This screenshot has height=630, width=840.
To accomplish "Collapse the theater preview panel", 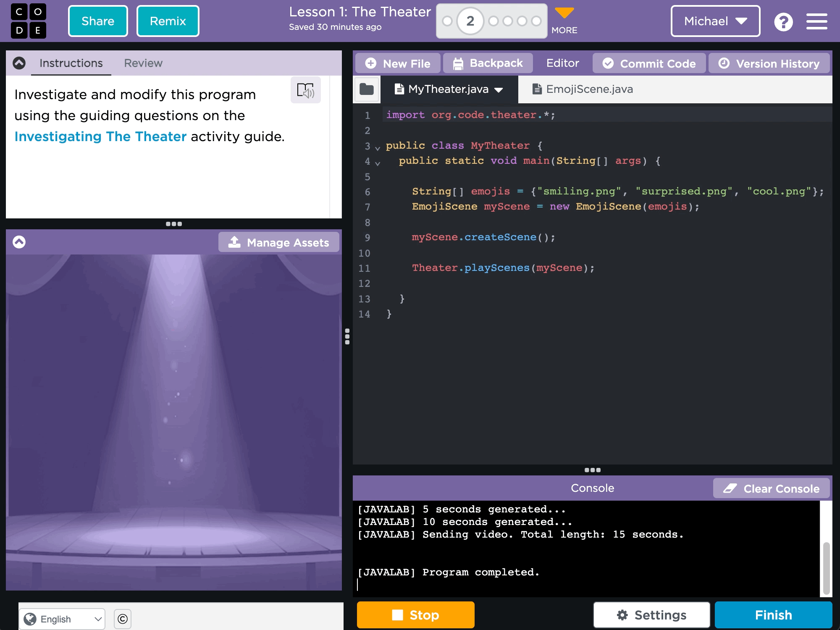I will pos(19,242).
